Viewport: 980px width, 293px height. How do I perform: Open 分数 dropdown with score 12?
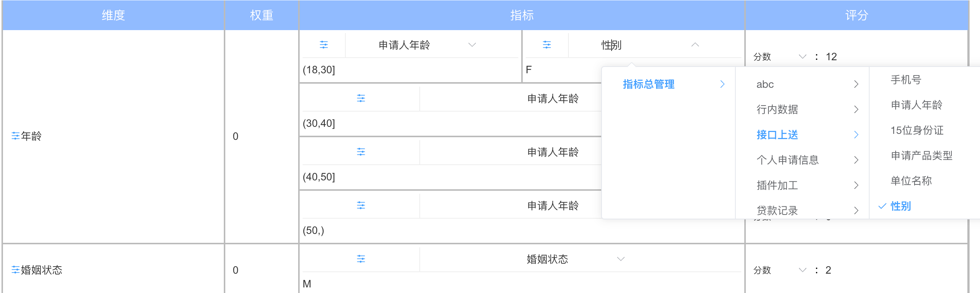point(802,57)
